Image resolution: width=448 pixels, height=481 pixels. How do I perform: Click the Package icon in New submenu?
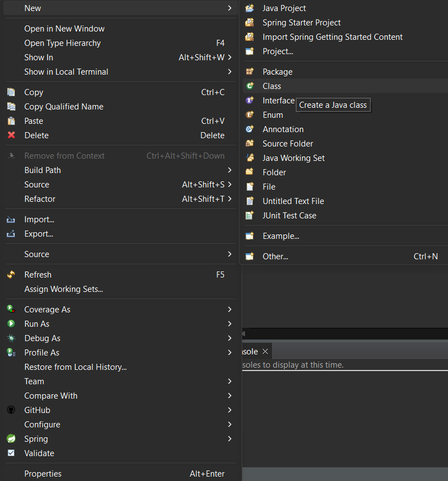click(249, 71)
